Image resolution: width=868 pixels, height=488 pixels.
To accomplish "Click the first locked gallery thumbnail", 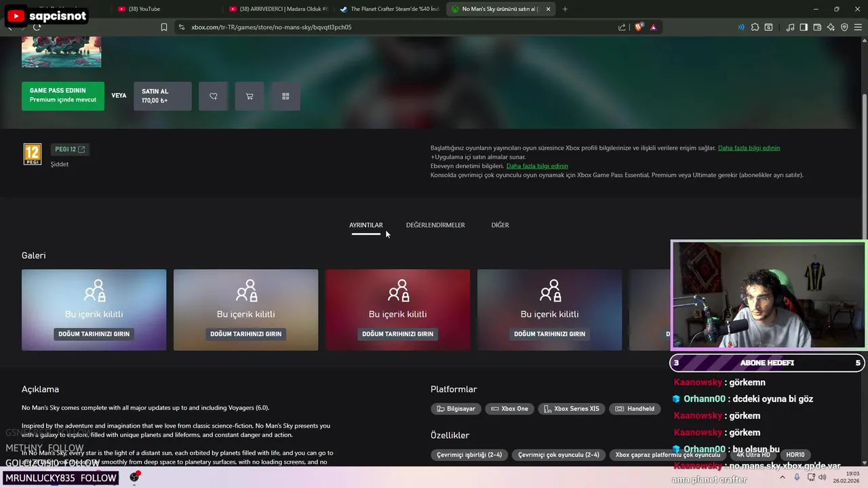I will click(x=94, y=310).
